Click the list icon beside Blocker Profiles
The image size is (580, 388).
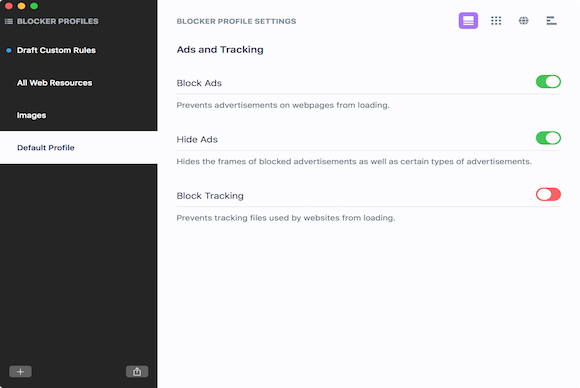[9, 21]
